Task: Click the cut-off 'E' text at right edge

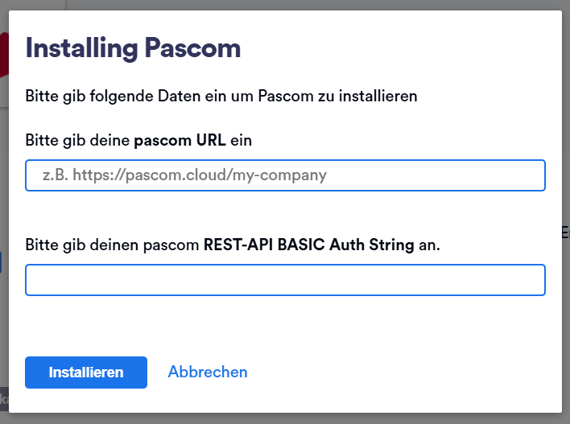Action: [x=566, y=233]
